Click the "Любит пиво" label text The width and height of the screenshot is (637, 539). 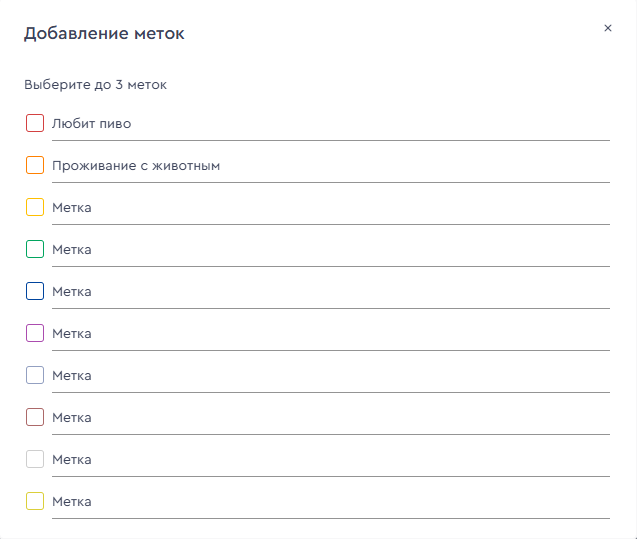point(91,123)
